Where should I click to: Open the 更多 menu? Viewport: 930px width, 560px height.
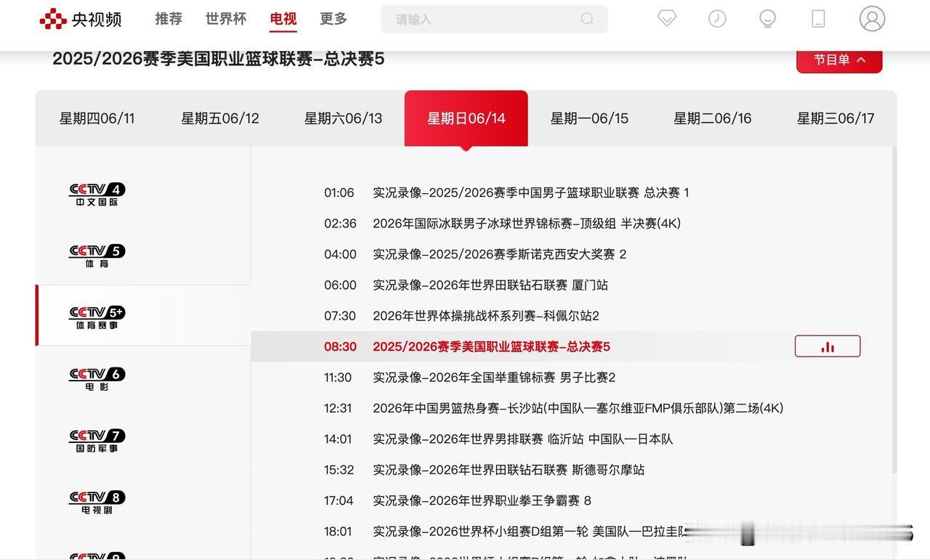[x=333, y=19]
